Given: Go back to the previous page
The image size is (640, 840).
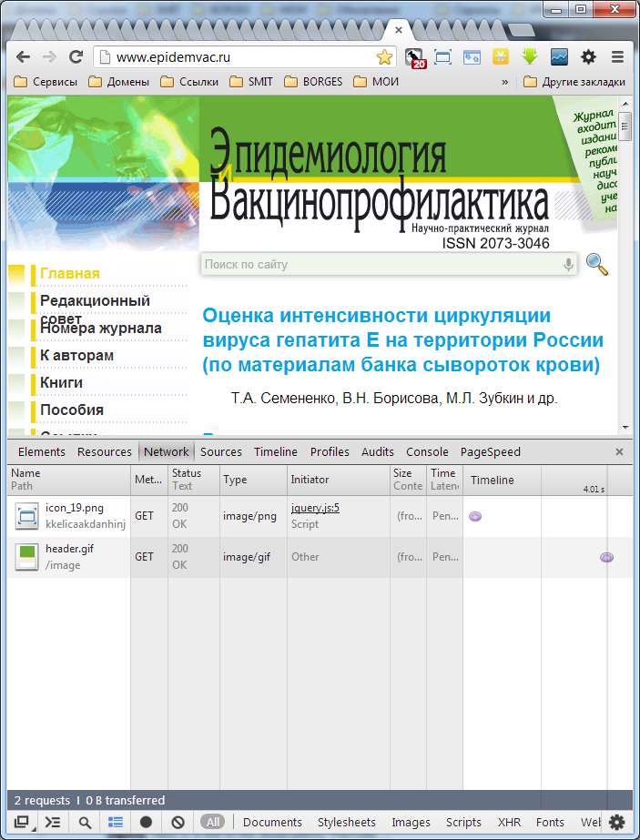Looking at the screenshot, I should pos(23,56).
